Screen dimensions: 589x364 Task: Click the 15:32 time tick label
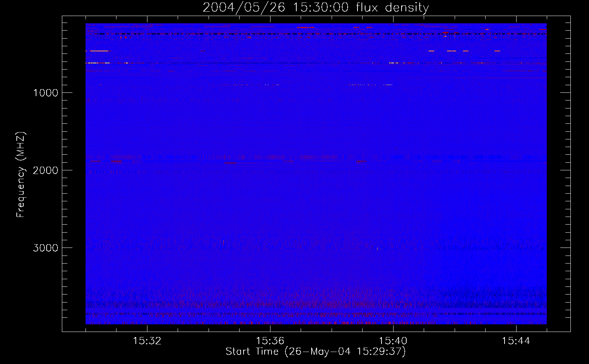point(147,341)
